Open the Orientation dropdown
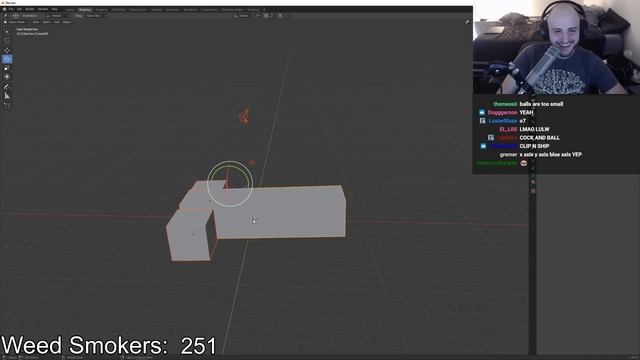Viewport: 640px width, 360px height. pos(29,16)
